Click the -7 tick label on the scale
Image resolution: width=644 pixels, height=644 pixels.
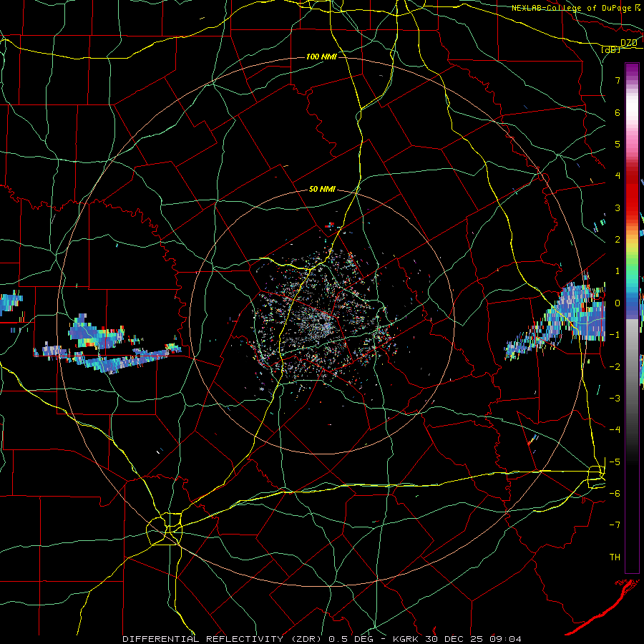[x=615, y=525]
